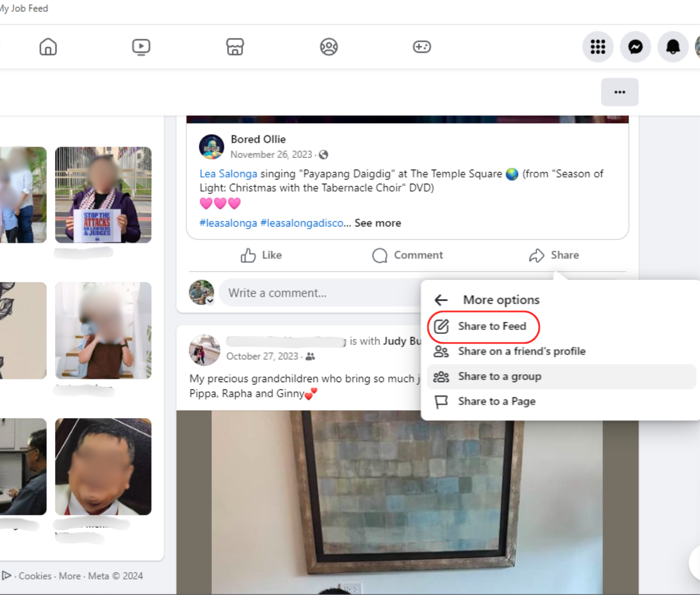700x595 pixels.
Task: Go to the Facebook Home feed icon
Action: point(48,47)
